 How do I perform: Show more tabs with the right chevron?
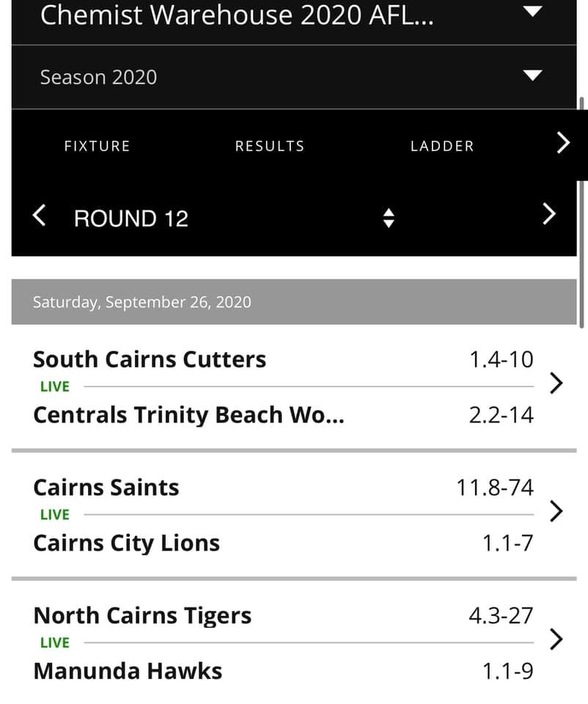click(563, 143)
